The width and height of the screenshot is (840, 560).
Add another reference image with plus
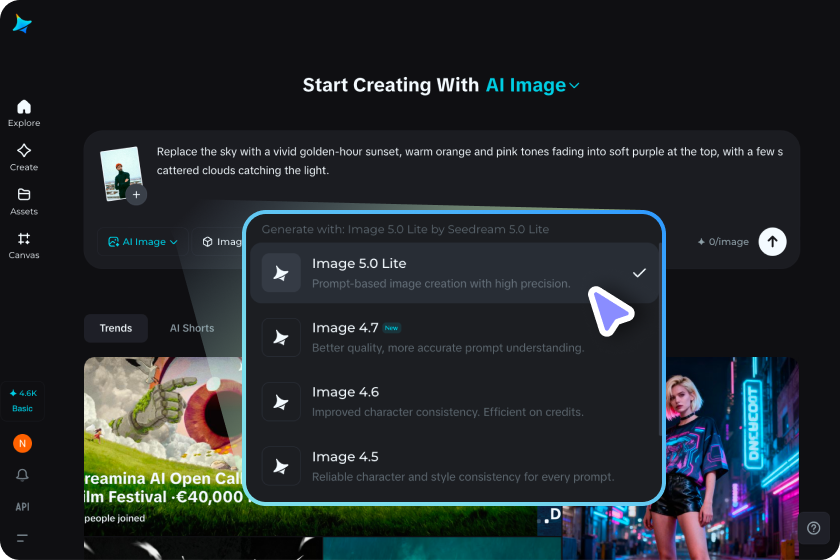[x=137, y=195]
